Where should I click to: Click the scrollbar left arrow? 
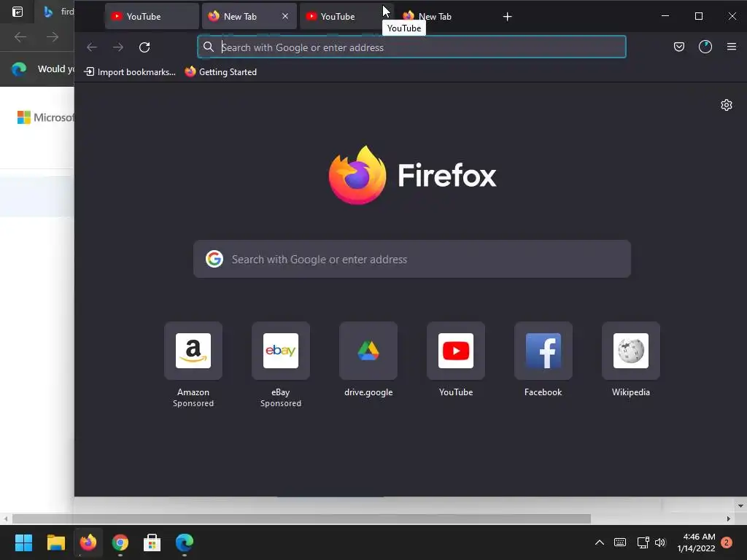5,518
